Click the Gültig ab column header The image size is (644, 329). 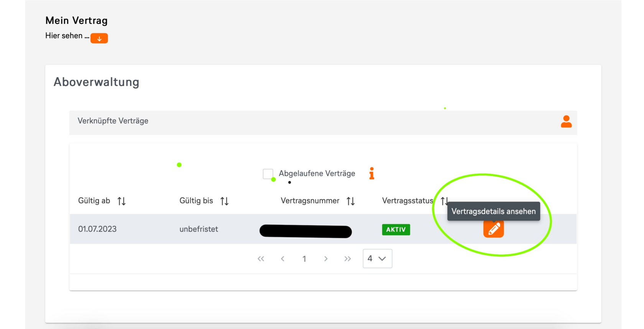tap(94, 201)
